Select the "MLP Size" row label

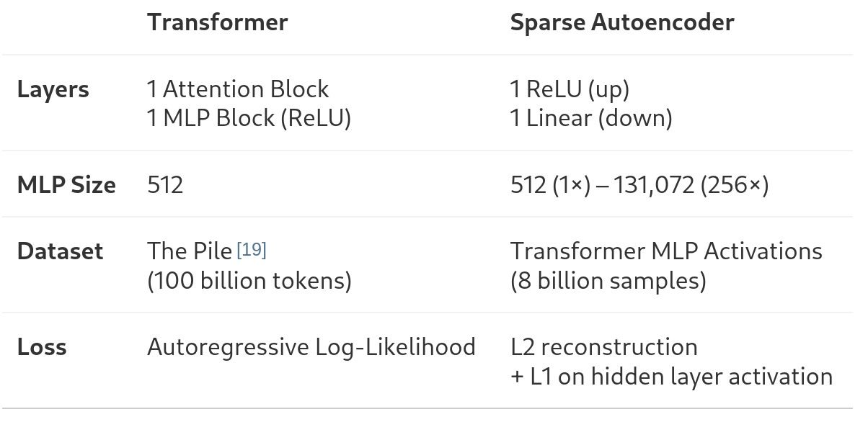point(66,185)
